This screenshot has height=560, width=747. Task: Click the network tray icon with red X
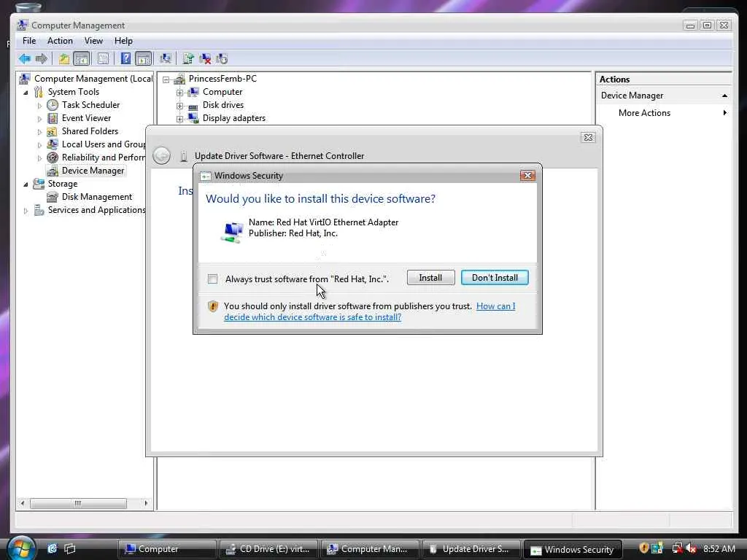click(677, 548)
